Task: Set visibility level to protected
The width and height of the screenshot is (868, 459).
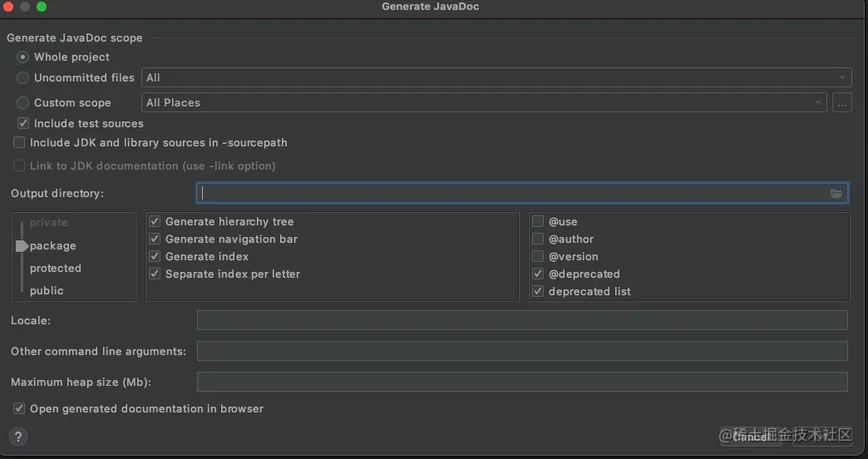Action: [x=56, y=269]
